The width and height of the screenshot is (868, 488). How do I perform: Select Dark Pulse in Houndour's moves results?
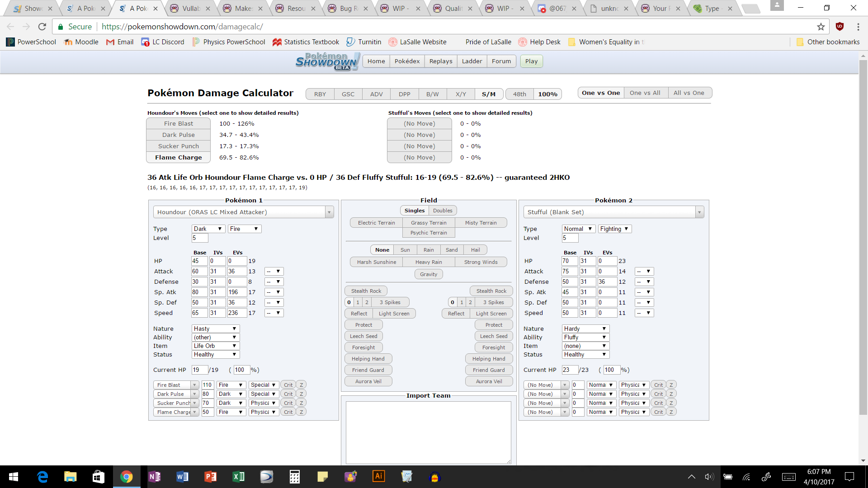click(179, 135)
